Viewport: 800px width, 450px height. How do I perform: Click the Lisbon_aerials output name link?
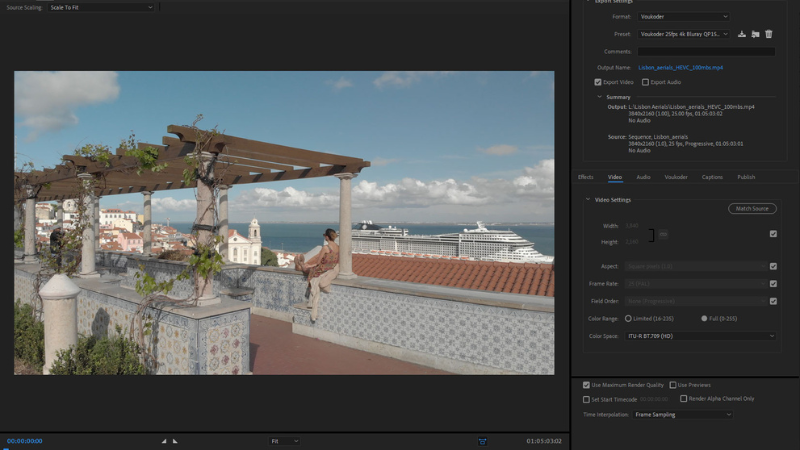tap(680, 67)
